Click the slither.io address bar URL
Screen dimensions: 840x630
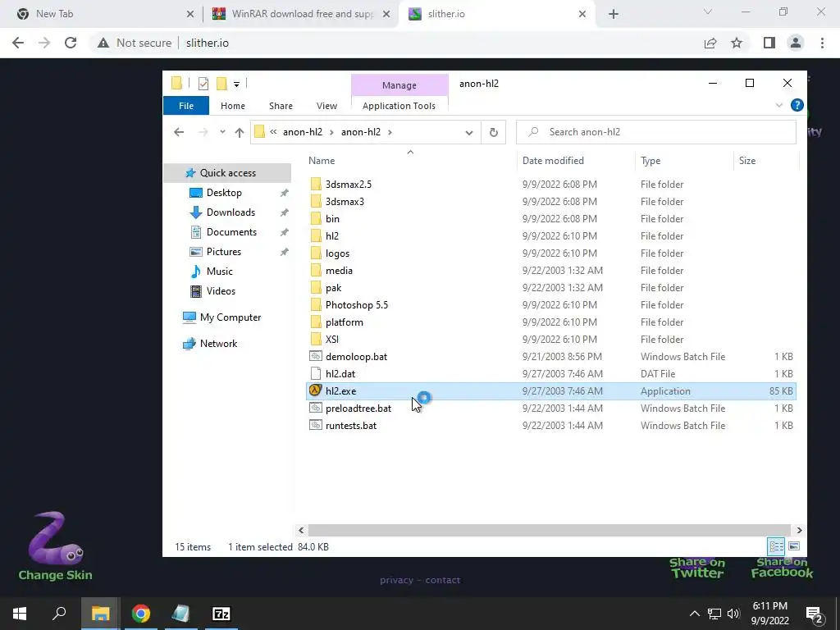(208, 43)
